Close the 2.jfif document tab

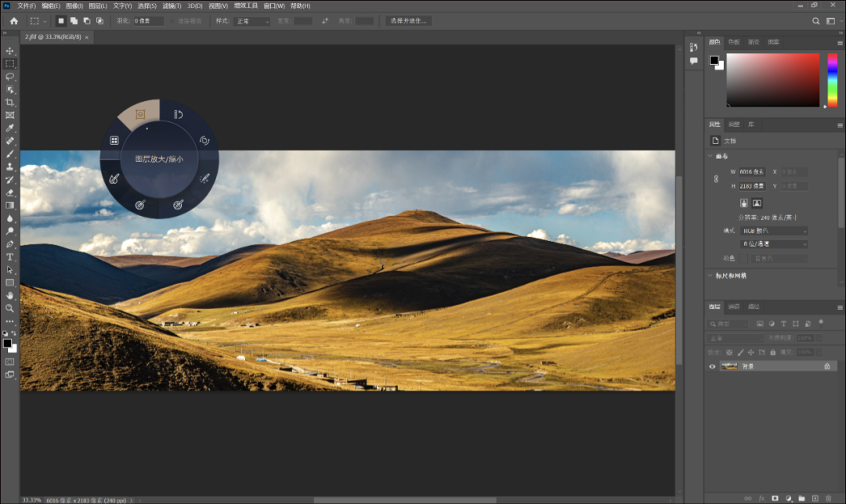(x=87, y=37)
